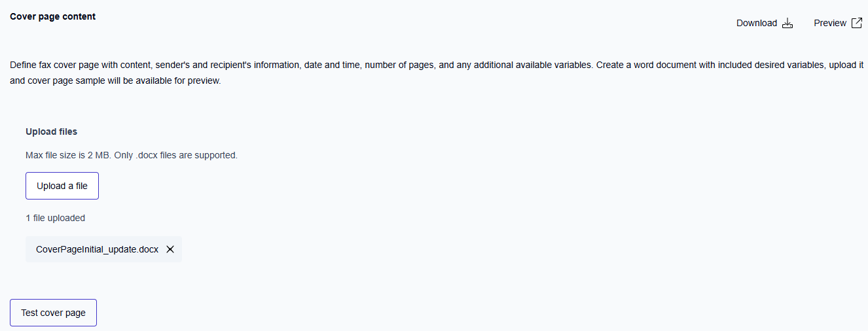Image resolution: width=868 pixels, height=331 pixels.
Task: Click the Download text label
Action: tap(756, 24)
